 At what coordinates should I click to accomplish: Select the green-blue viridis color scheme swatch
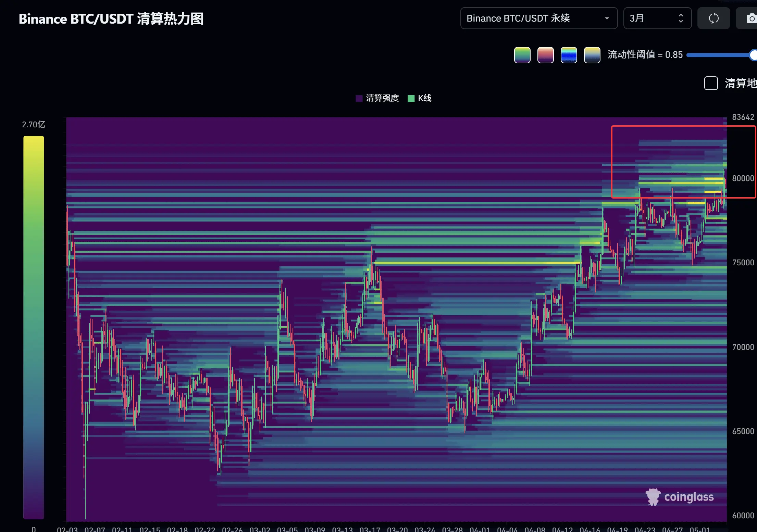[x=522, y=55]
